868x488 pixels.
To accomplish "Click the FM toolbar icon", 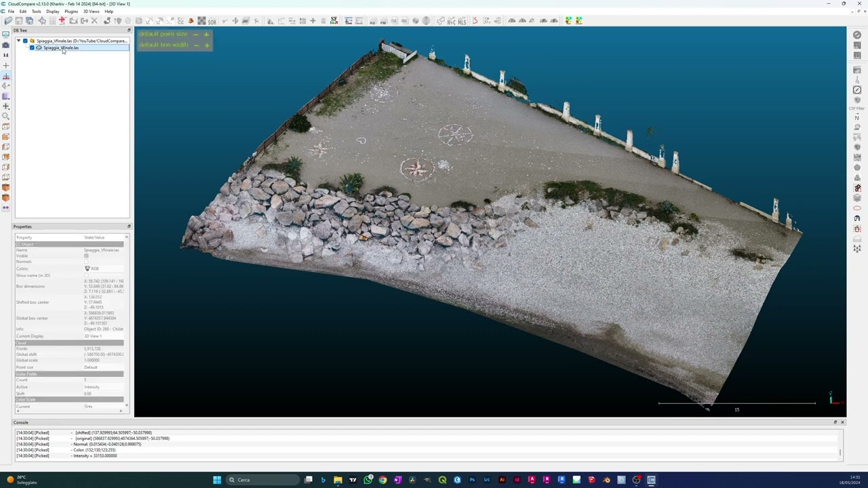I will click(383, 20).
